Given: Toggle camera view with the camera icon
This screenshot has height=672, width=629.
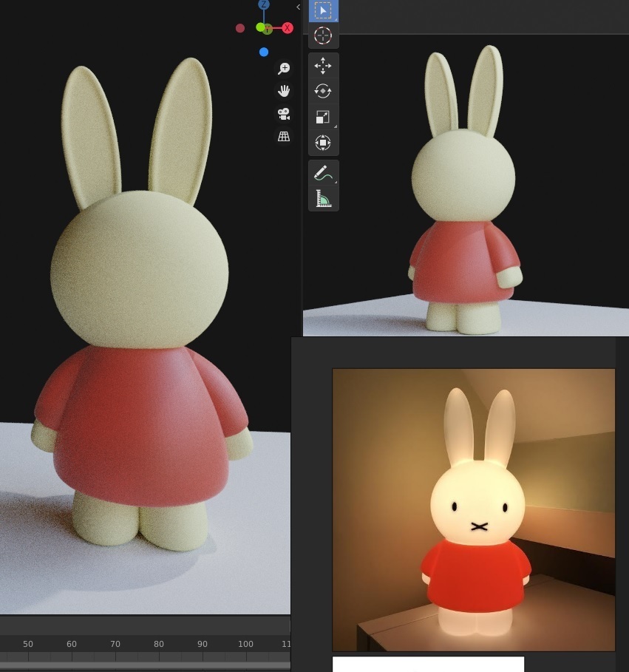Looking at the screenshot, I should click(283, 113).
